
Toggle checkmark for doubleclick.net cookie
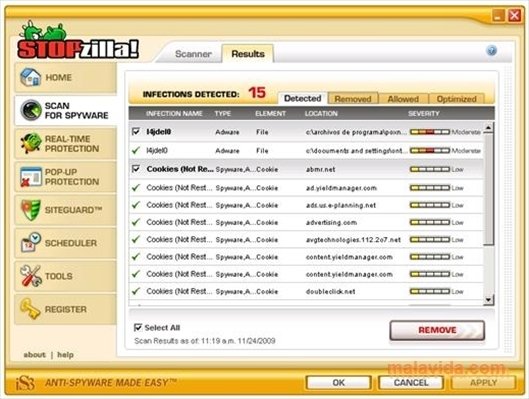point(136,291)
